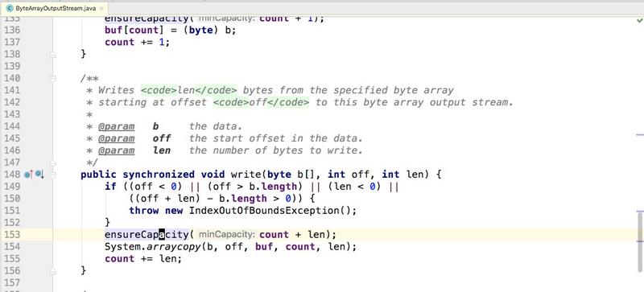Screen dimensions: 644x292
Task: Click the '(len < 0)' condition on line 149
Action: click(x=355, y=187)
